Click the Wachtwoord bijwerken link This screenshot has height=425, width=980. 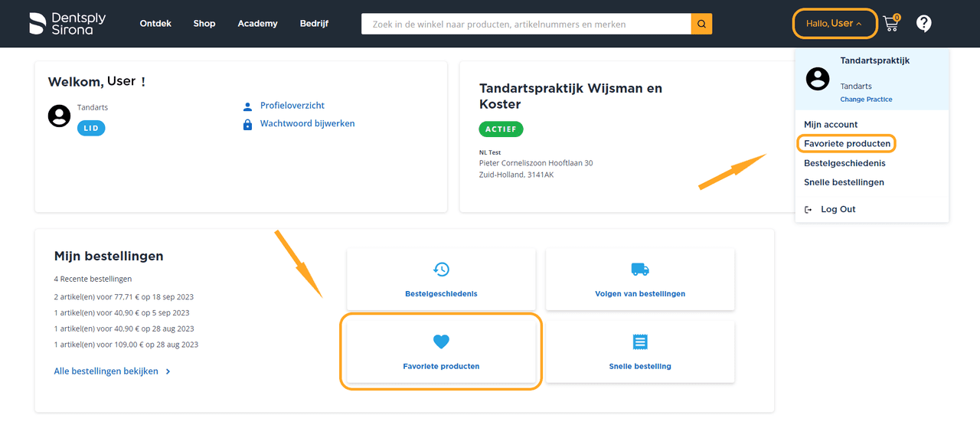click(307, 123)
